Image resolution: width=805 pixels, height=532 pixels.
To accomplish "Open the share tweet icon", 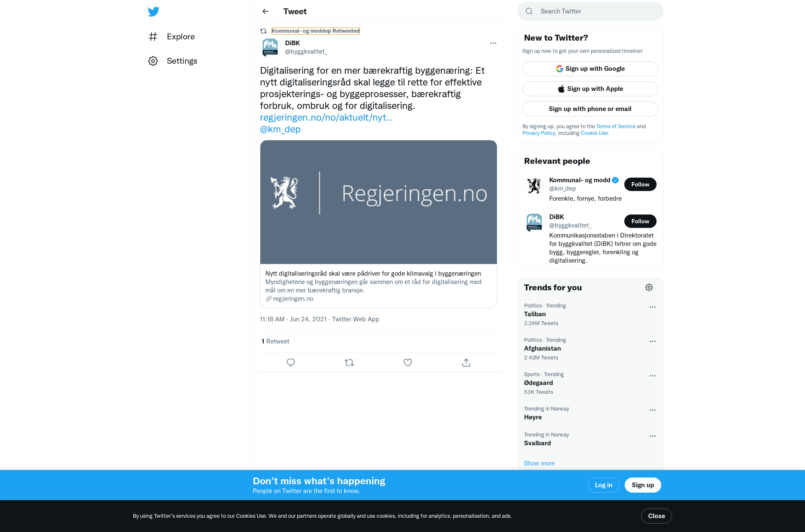I will [x=466, y=362].
